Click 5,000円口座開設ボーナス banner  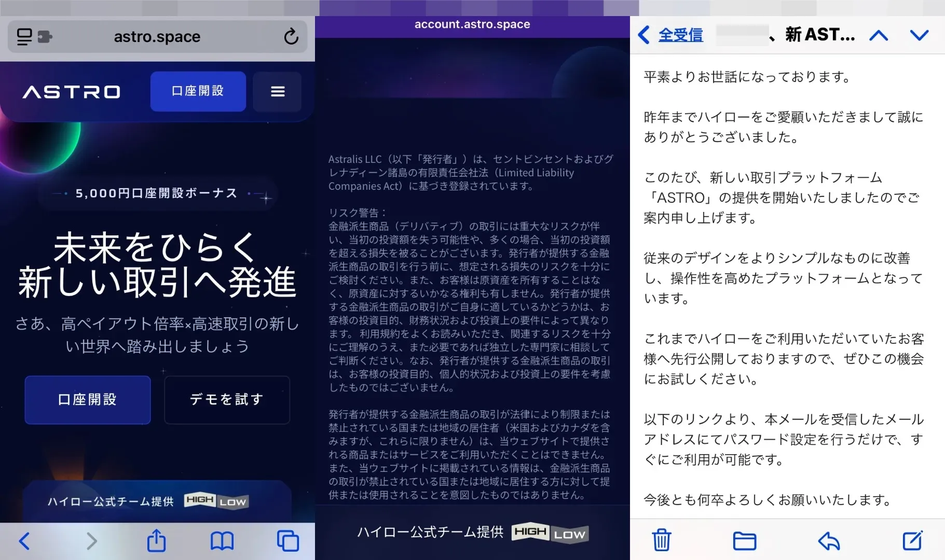157,193
